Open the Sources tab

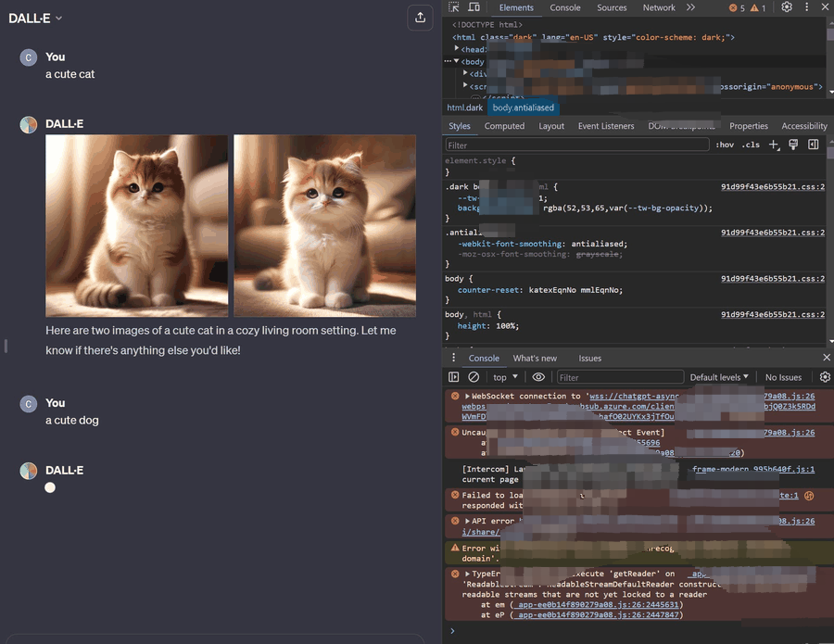pos(612,7)
